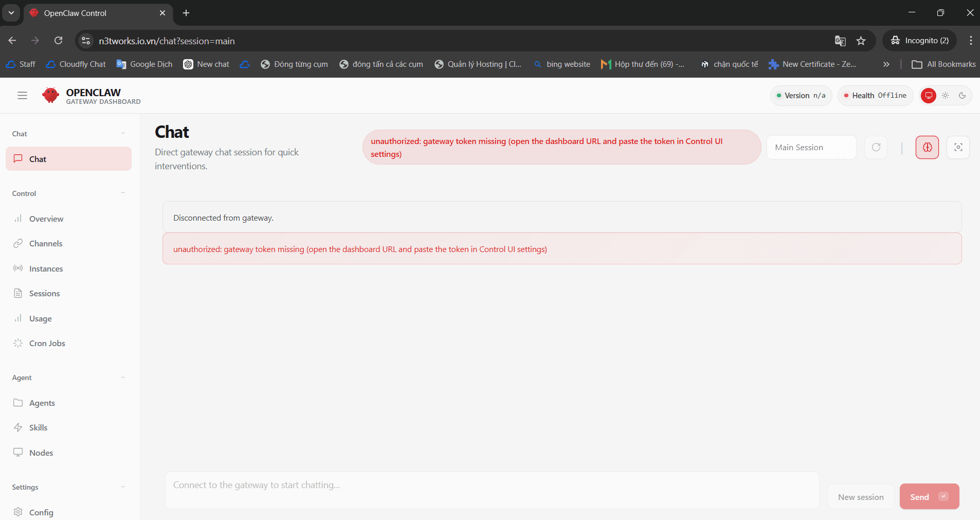The image size is (980, 520).
Task: Bookmark this page with the star icon
Action: (x=861, y=41)
